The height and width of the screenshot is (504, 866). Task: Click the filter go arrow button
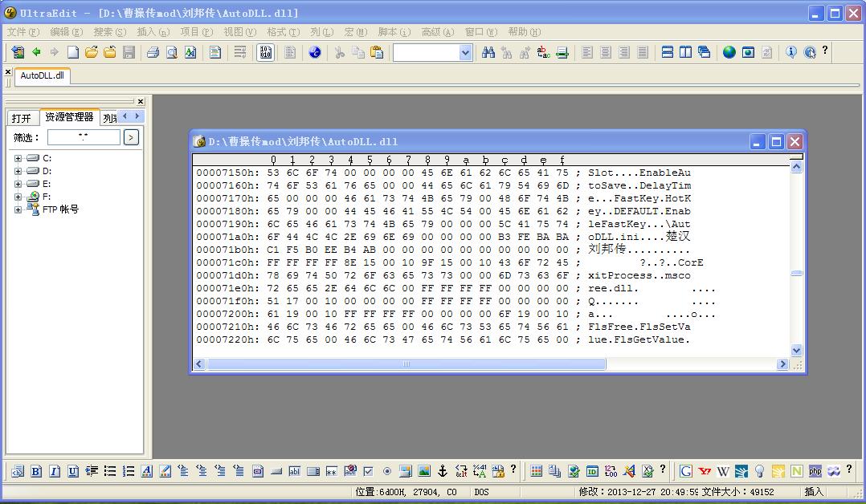click(131, 137)
